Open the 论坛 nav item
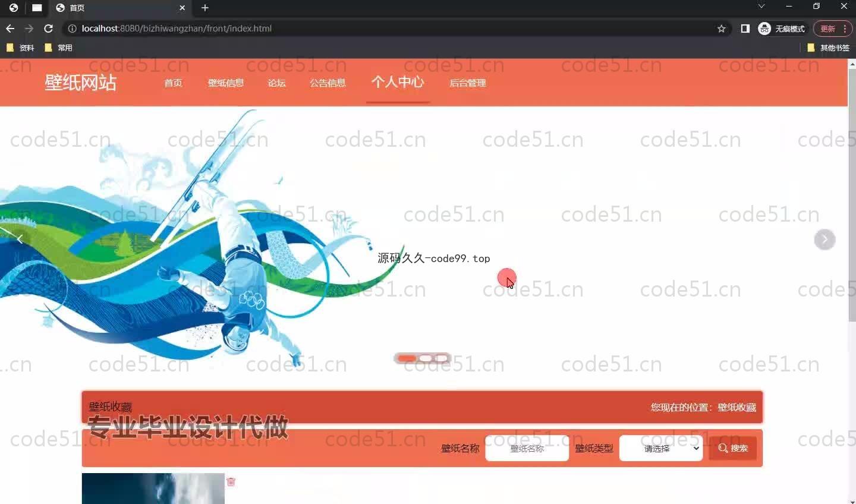 pyautogui.click(x=276, y=83)
